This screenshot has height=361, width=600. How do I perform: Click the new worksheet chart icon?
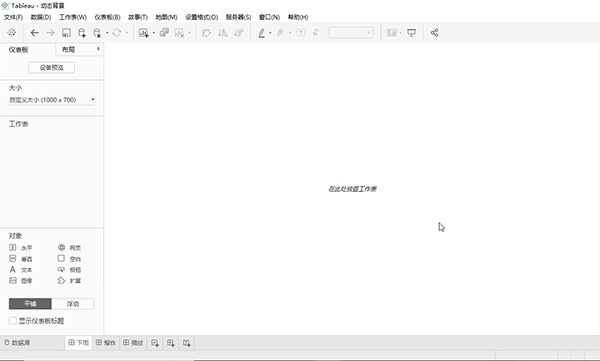(x=143, y=33)
